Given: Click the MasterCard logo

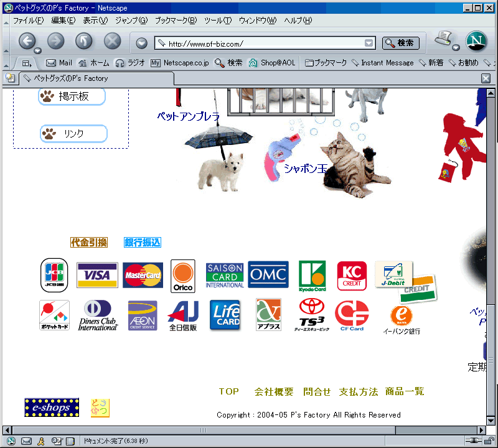Looking at the screenshot, I should click(x=143, y=275).
